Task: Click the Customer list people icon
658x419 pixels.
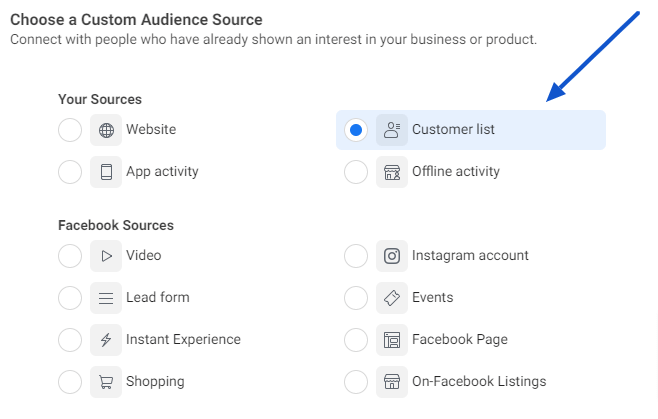Action: [x=392, y=130]
